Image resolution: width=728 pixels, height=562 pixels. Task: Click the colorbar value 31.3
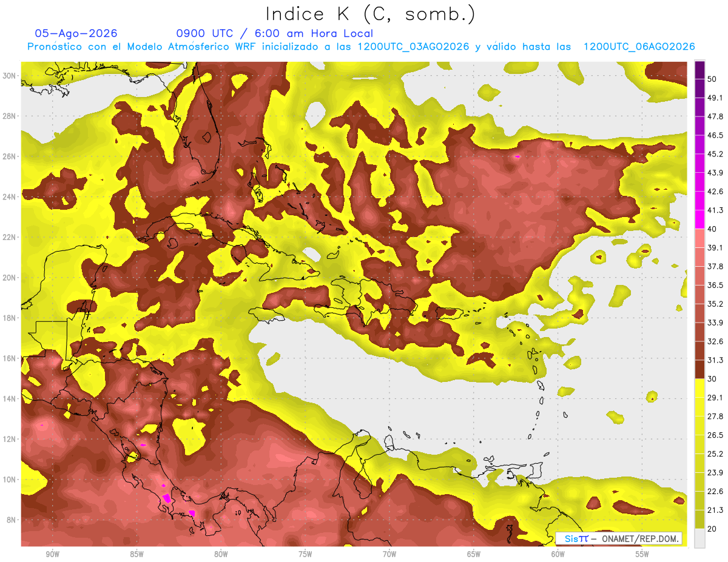pyautogui.click(x=716, y=360)
